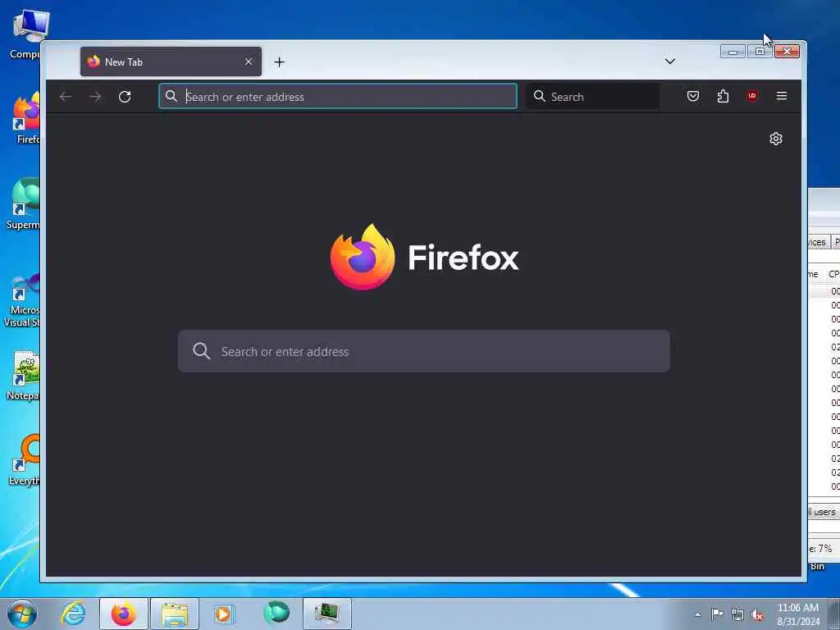
Task: Open Supermium browser from taskbar
Action: tap(276, 613)
